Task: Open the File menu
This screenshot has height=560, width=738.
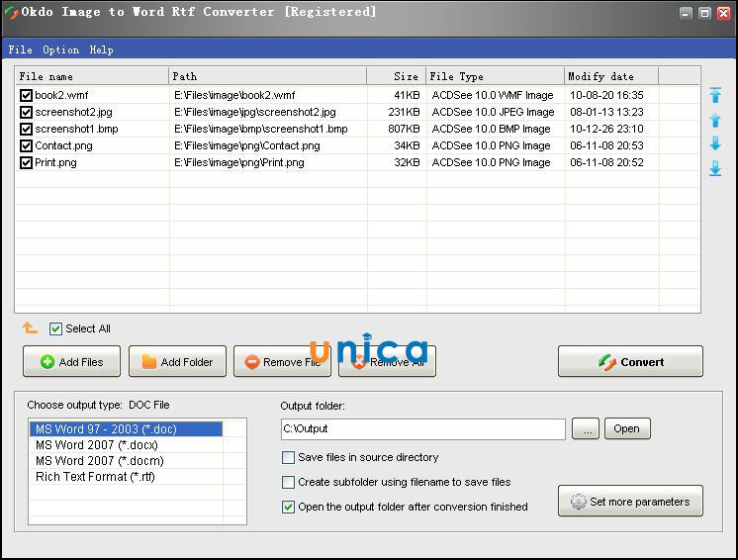Action: (x=20, y=49)
